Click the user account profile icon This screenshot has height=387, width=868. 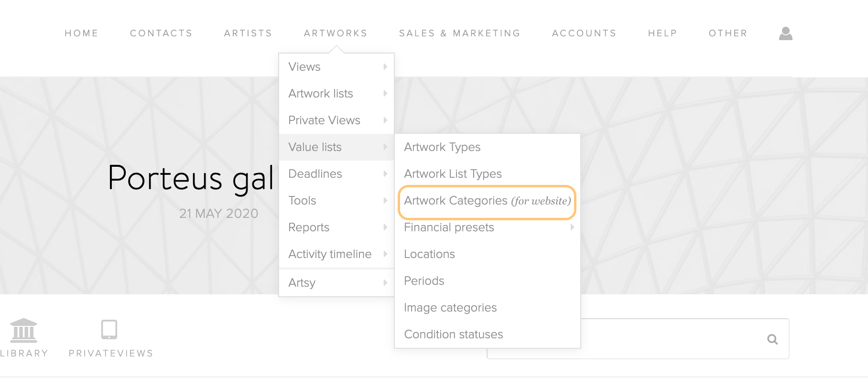click(785, 33)
